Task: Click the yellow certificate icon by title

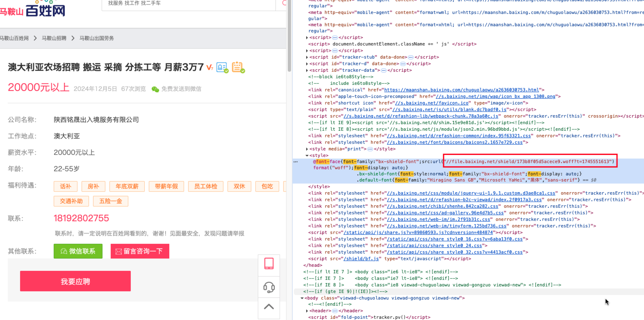Action: click(x=238, y=67)
